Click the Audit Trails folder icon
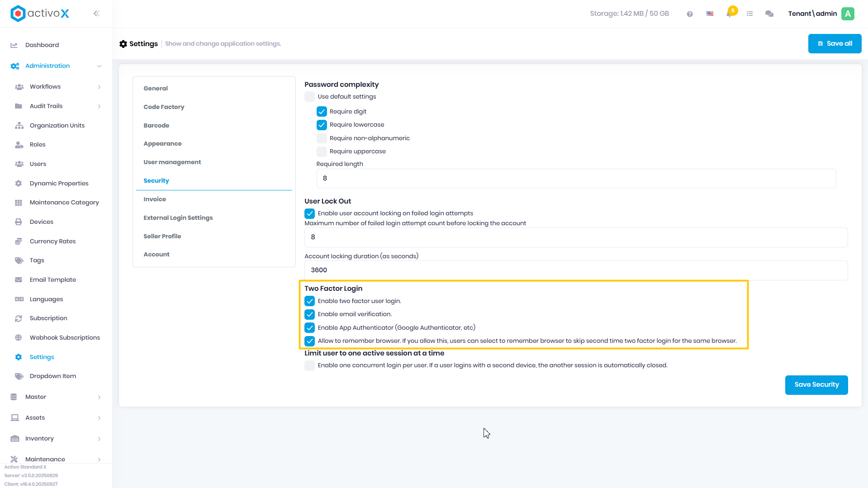868x488 pixels. pyautogui.click(x=19, y=106)
